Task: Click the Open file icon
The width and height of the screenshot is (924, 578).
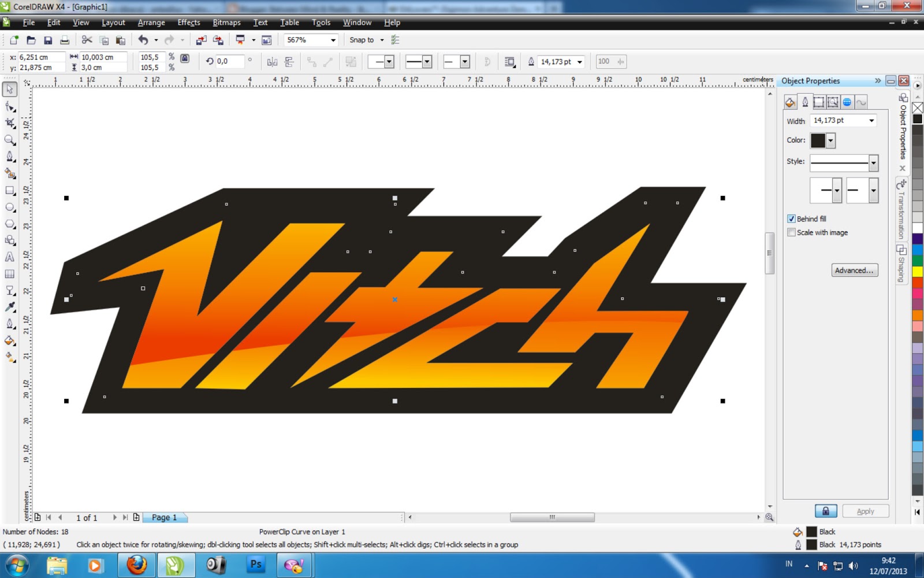Action: click(x=31, y=40)
